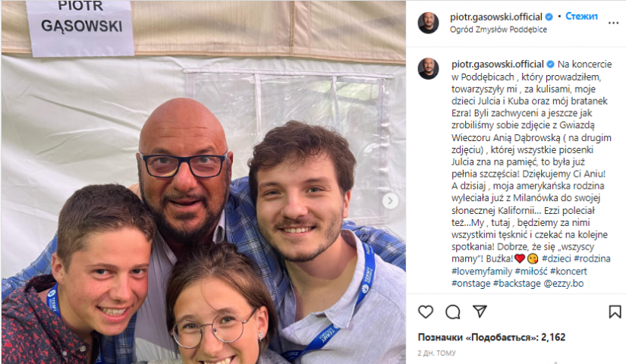Click the verified badge beside header username
Screen dimensions: 626x364
(549, 17)
